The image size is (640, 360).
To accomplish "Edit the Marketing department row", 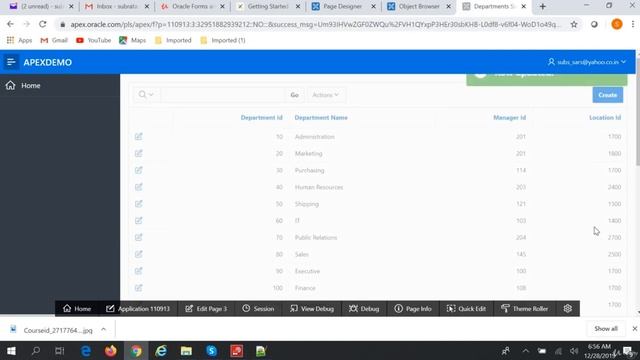I will (139, 153).
